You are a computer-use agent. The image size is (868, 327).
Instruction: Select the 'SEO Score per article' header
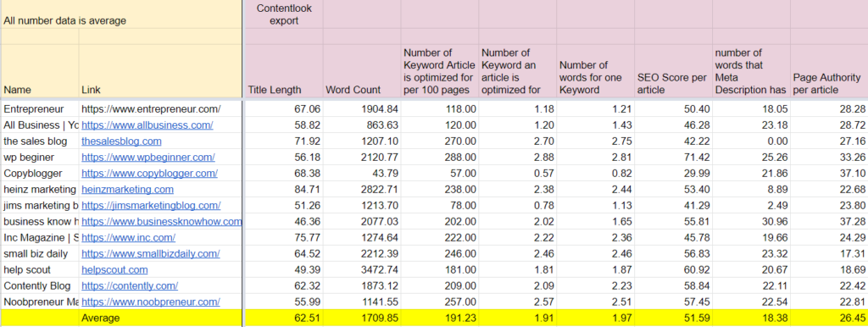point(674,71)
